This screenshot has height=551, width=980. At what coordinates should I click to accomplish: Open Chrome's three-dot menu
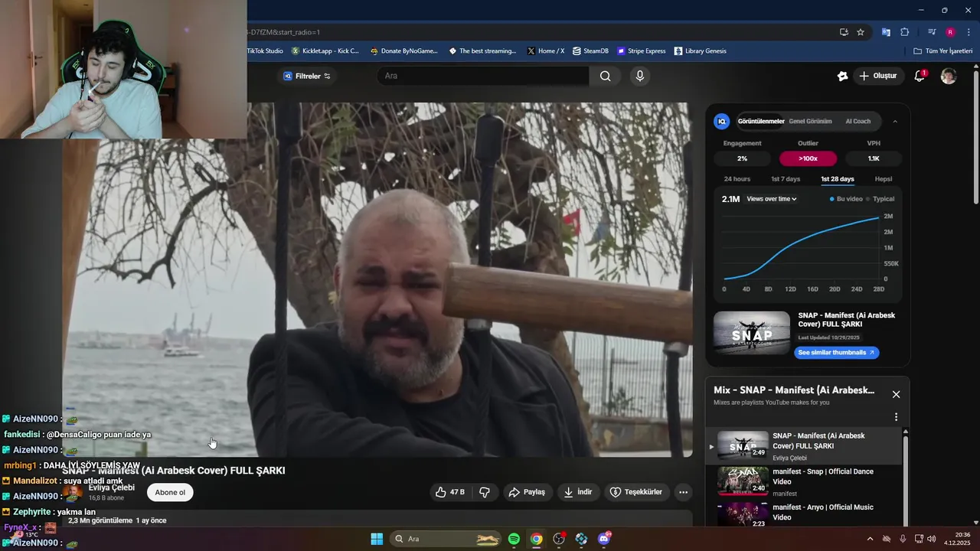click(x=969, y=32)
